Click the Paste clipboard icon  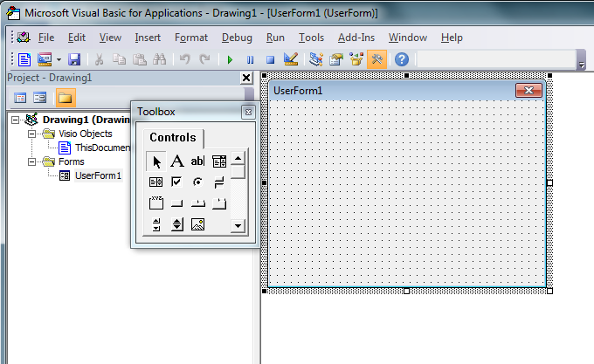[140, 59]
